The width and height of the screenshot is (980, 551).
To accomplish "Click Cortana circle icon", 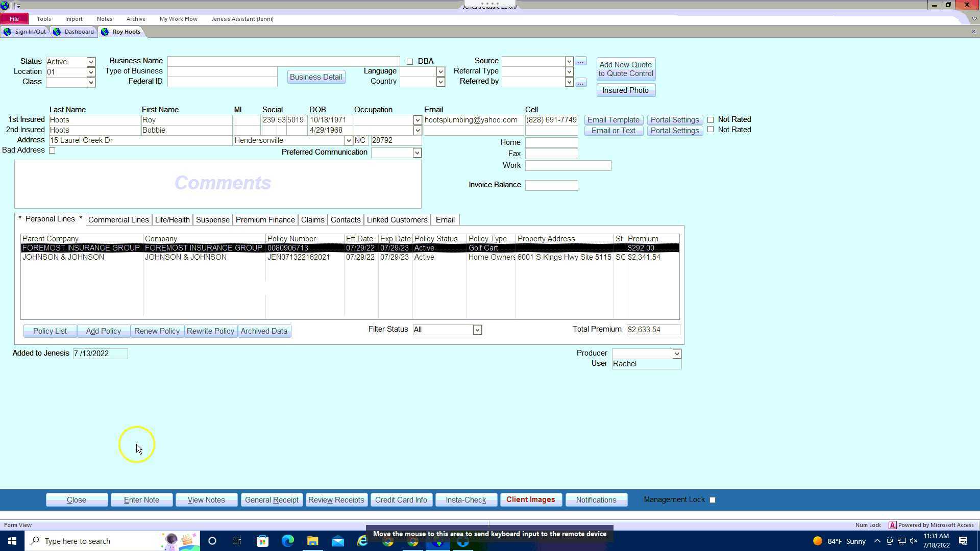I will [x=212, y=541].
